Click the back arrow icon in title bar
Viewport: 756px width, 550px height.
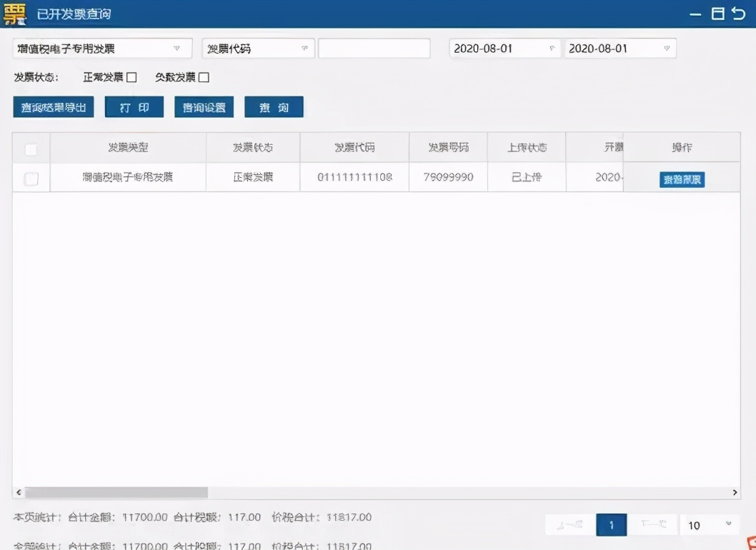739,13
